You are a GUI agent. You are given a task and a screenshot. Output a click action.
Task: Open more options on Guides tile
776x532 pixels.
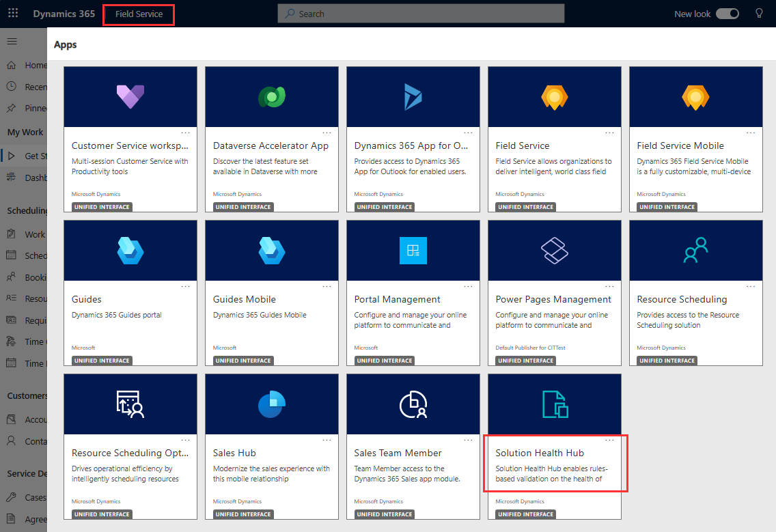pos(186,287)
